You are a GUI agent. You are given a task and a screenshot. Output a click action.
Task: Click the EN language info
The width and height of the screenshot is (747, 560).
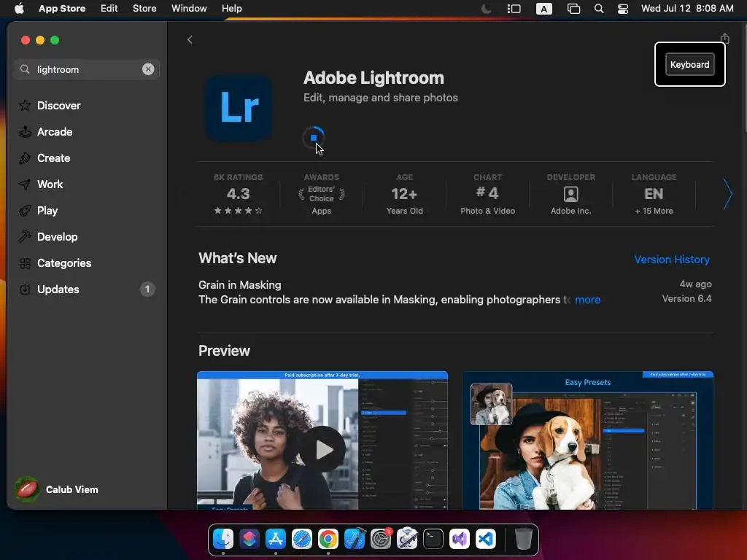coord(654,194)
